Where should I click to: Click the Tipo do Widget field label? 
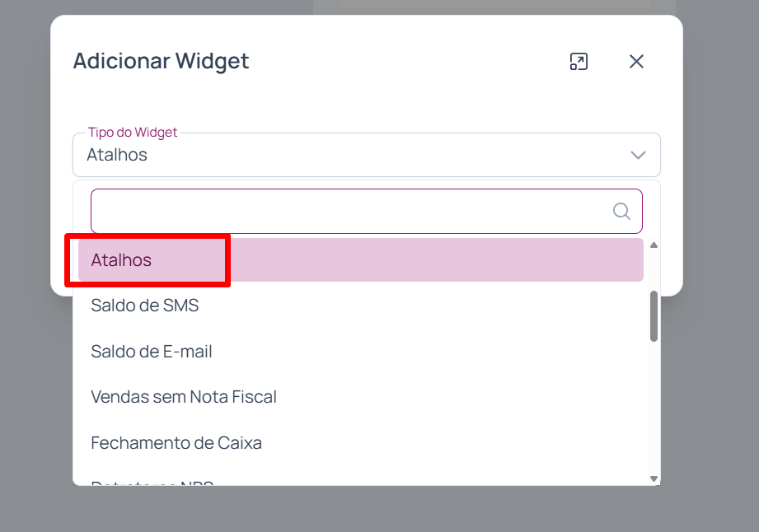(133, 133)
